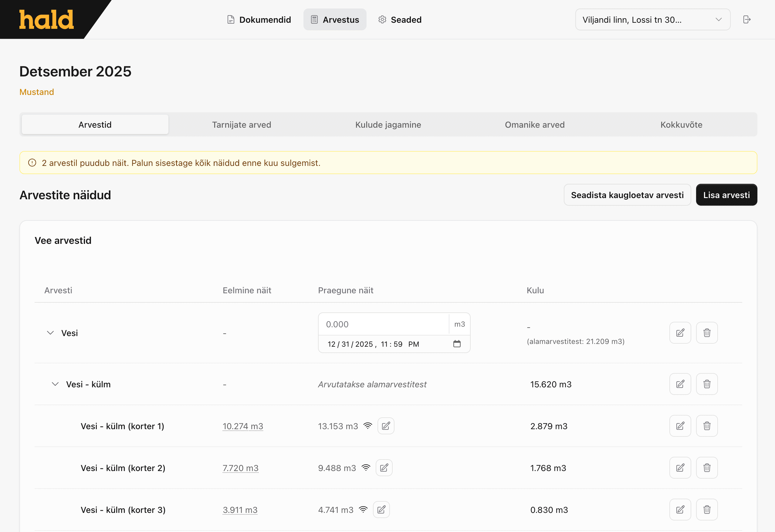
Task: Switch to Tarnijate arved tab
Action: coord(242,125)
